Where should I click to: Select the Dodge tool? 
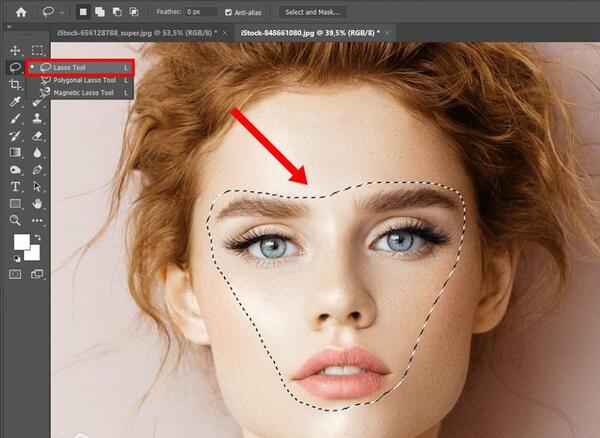[15, 169]
